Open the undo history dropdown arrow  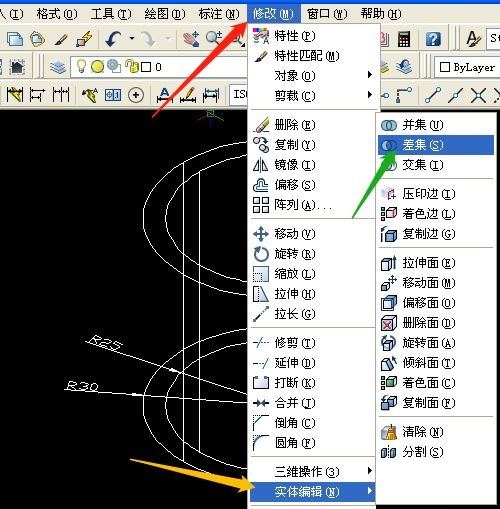pos(132,39)
